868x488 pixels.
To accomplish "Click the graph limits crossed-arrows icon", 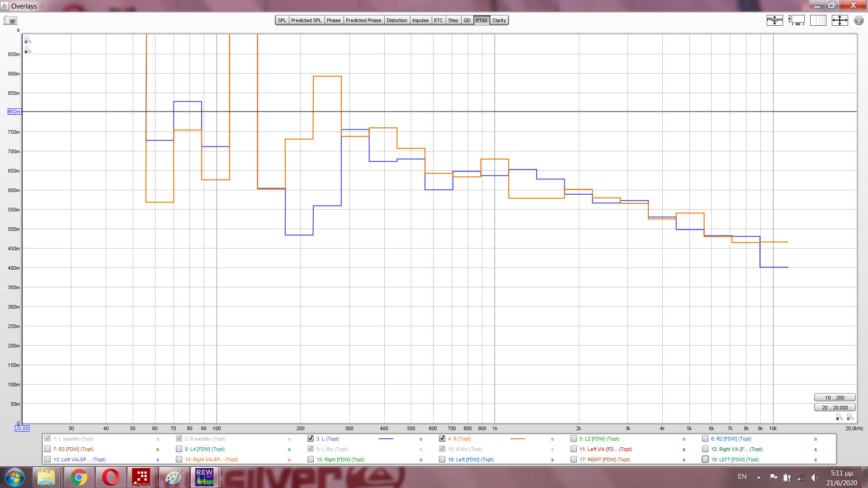I will coord(840,20).
